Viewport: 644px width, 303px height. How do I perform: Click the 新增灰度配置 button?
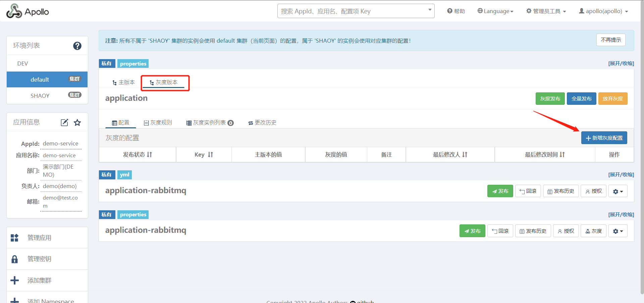coord(604,138)
